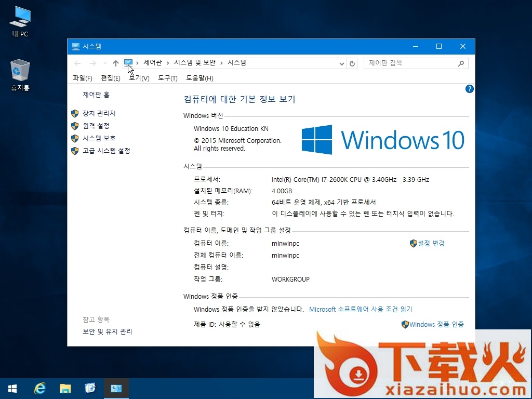The height and width of the screenshot is (399, 532).
Task: Open 보안 및 유지 관리
Action: tap(107, 331)
